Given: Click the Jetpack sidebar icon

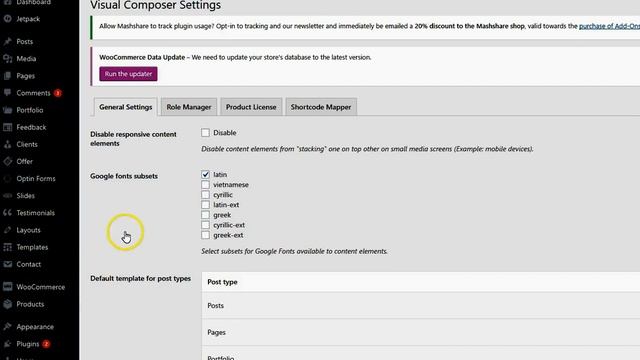Looking at the screenshot, I should (7, 19).
